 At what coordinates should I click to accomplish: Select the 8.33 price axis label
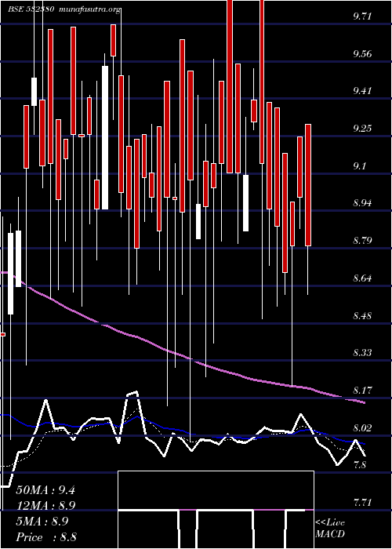[362, 353]
